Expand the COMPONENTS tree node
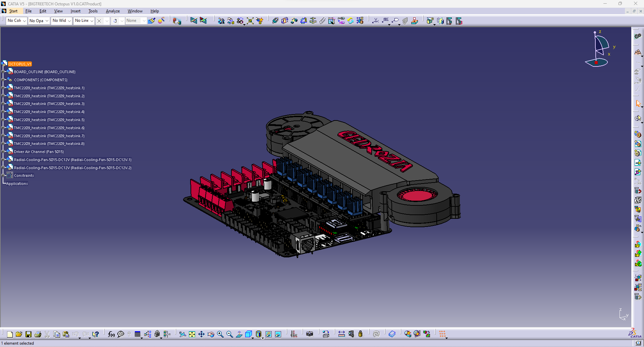 (x=3, y=80)
